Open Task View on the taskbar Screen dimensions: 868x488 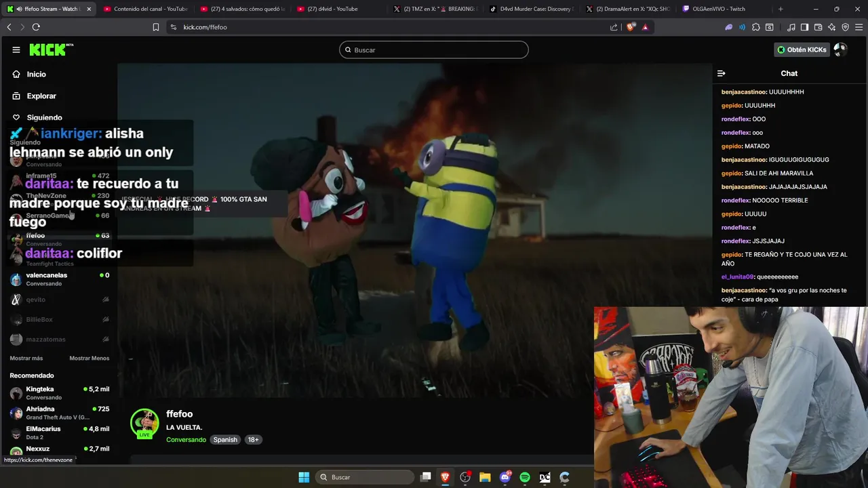click(425, 477)
